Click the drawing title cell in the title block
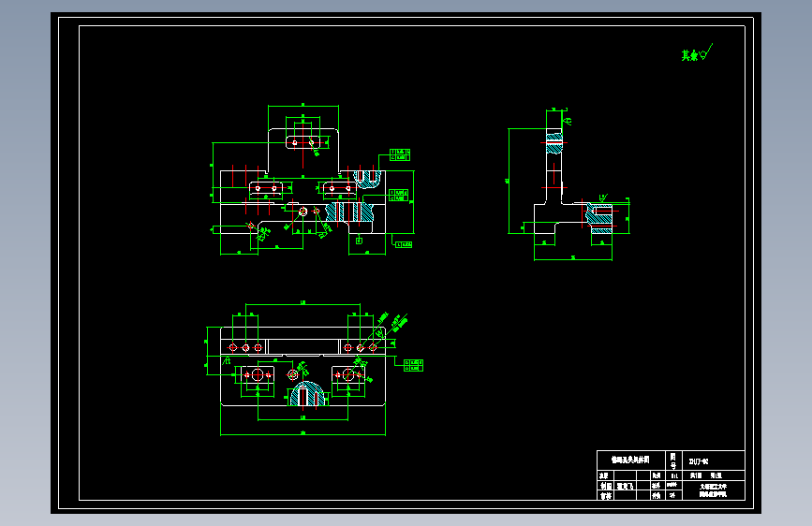Viewport: 812px width, 526px height. (x=630, y=460)
